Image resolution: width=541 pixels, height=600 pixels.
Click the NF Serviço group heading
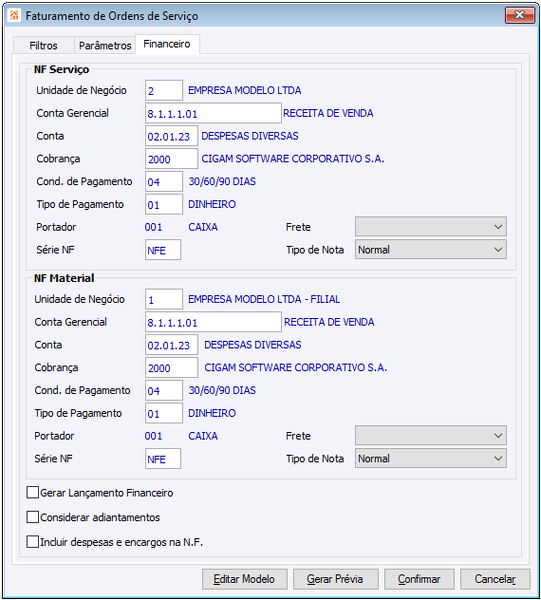click(62, 69)
